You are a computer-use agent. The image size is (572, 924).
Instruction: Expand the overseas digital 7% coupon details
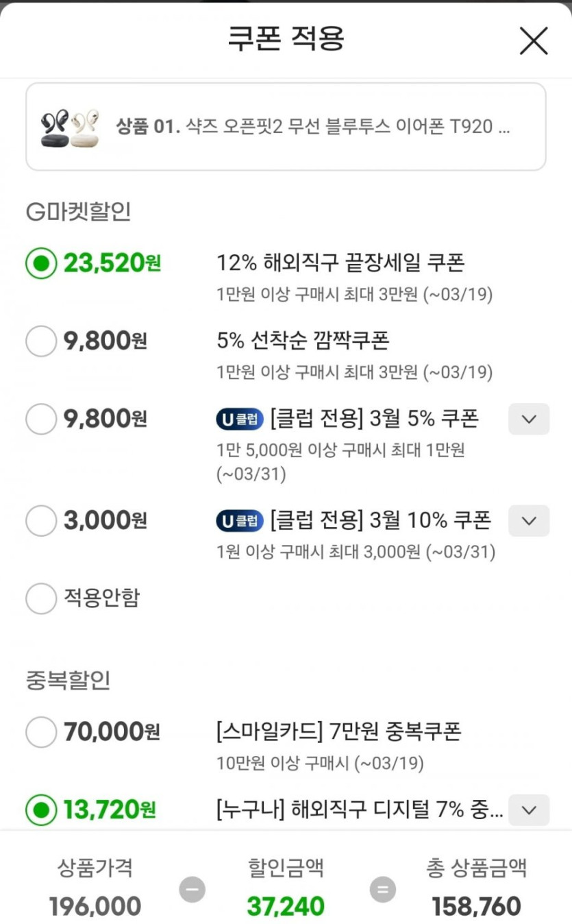[528, 810]
